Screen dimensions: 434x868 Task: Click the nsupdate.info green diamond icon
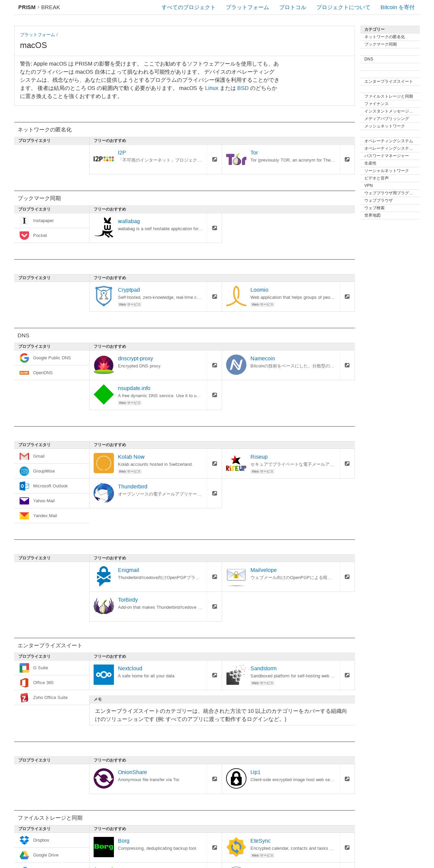(x=104, y=394)
